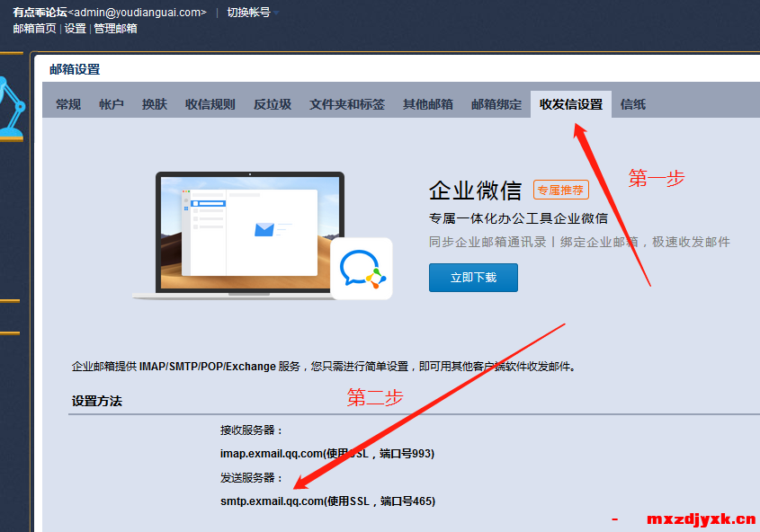Switch to the 其他邮箱 tab
The width and height of the screenshot is (760, 532).
tap(428, 104)
